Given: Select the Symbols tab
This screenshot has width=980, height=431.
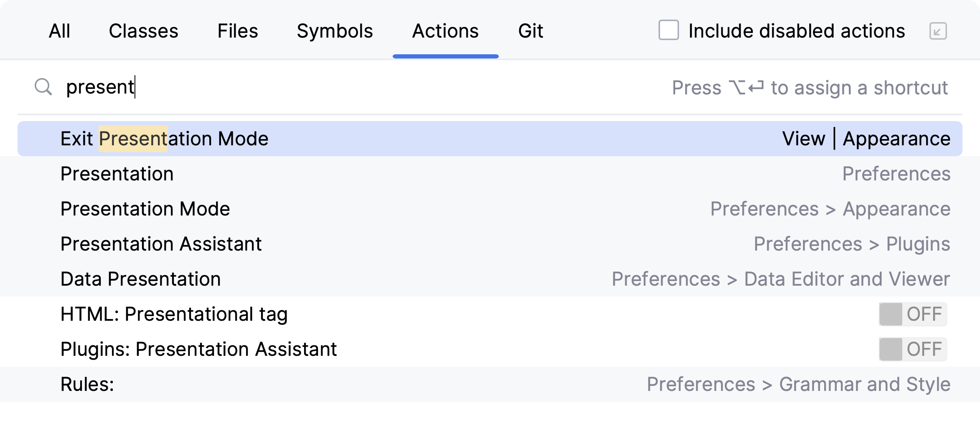Looking at the screenshot, I should [x=335, y=31].
